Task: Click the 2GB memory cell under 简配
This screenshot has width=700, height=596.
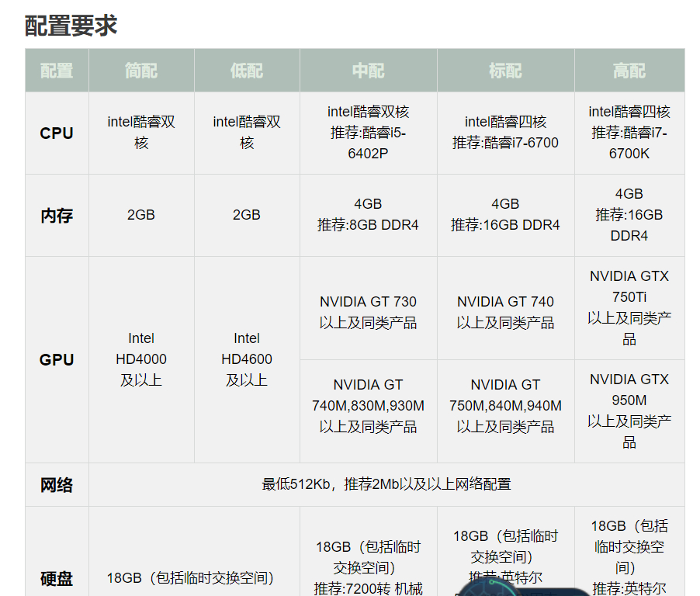Action: tap(141, 215)
